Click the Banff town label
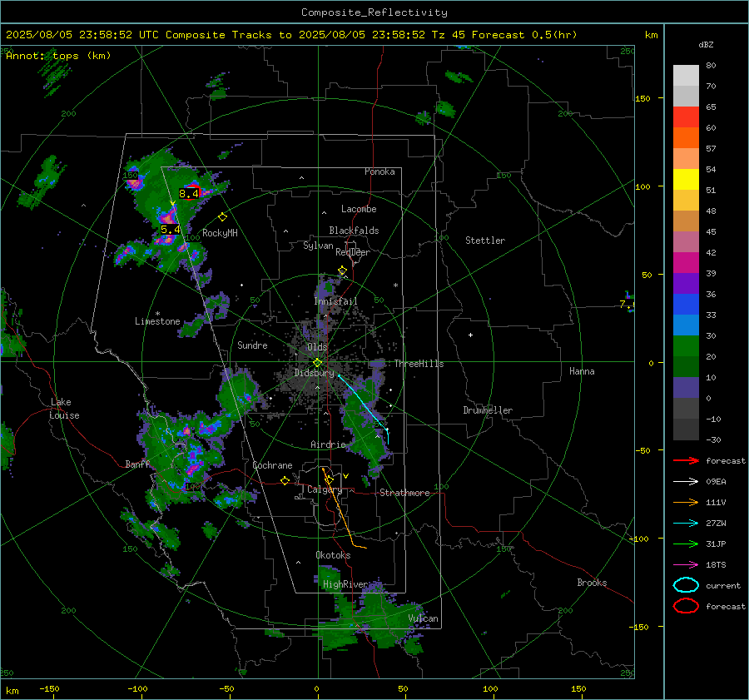 (x=137, y=464)
